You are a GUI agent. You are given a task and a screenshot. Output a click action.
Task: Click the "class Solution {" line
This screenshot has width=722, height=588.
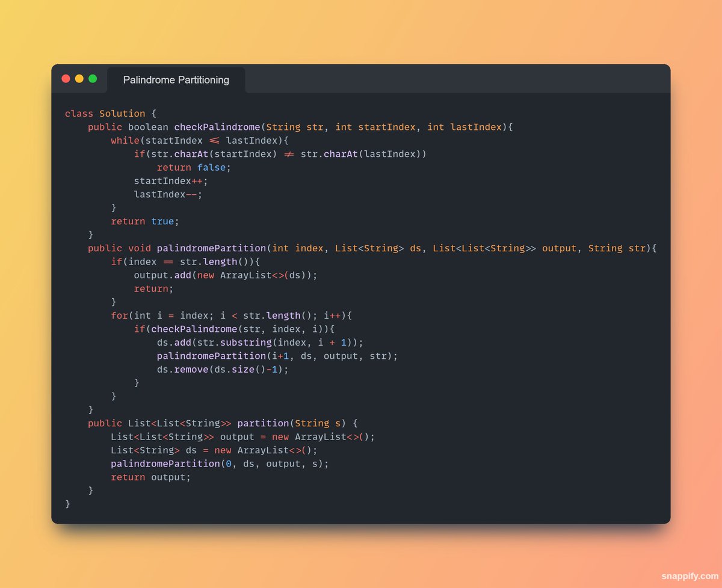pos(110,114)
